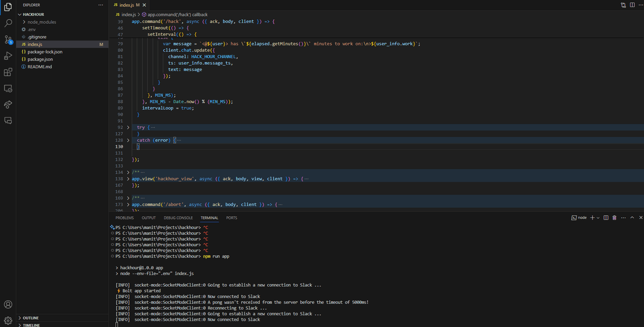Expand the node_modules folder
Viewport: 644px width, 327px height.
pos(42,22)
